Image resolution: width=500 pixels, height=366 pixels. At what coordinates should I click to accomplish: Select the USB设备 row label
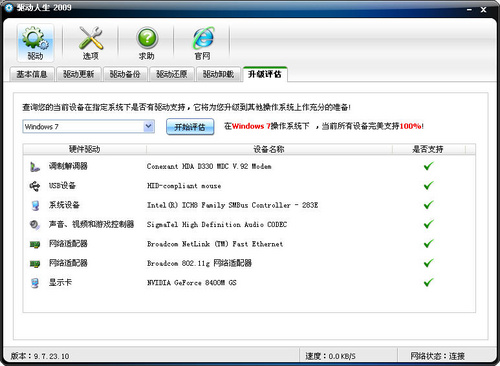point(62,185)
